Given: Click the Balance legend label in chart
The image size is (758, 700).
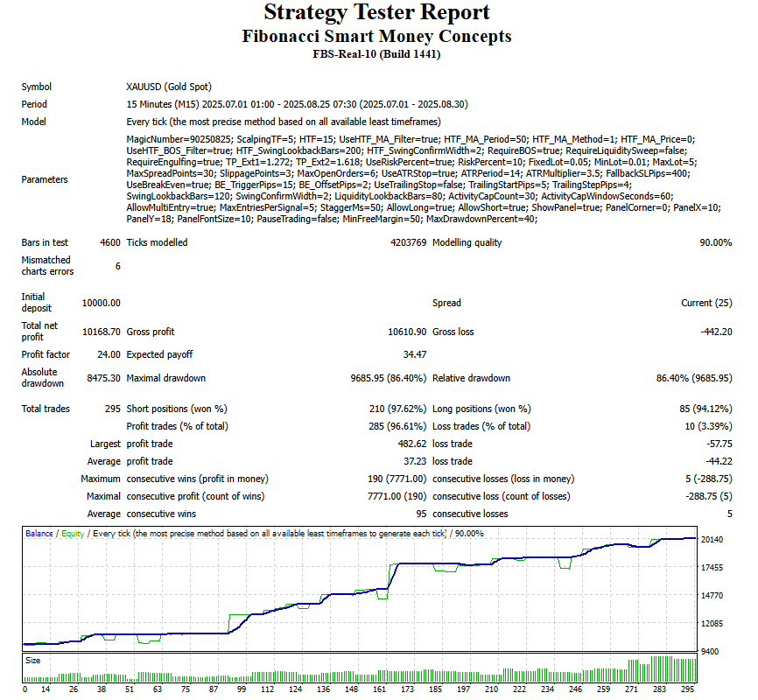Looking at the screenshot, I should pos(39,534).
